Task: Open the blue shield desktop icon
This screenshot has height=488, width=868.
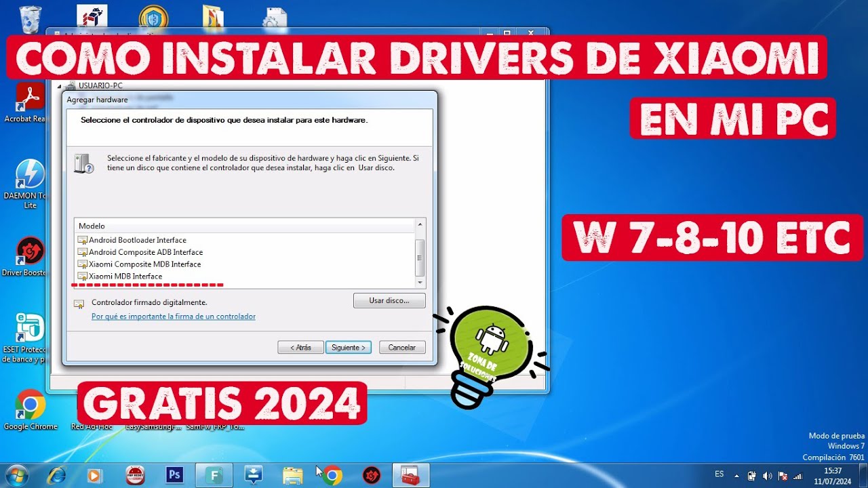Action: [x=153, y=16]
